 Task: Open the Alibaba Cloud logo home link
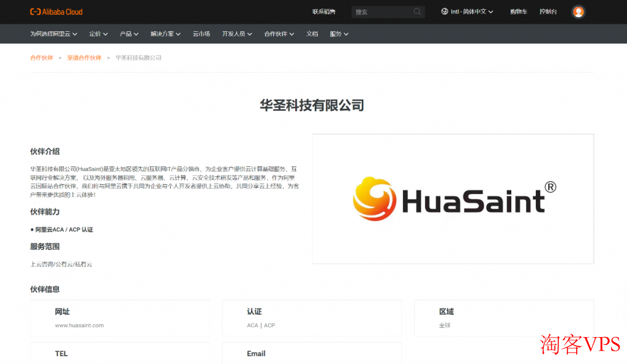point(56,12)
